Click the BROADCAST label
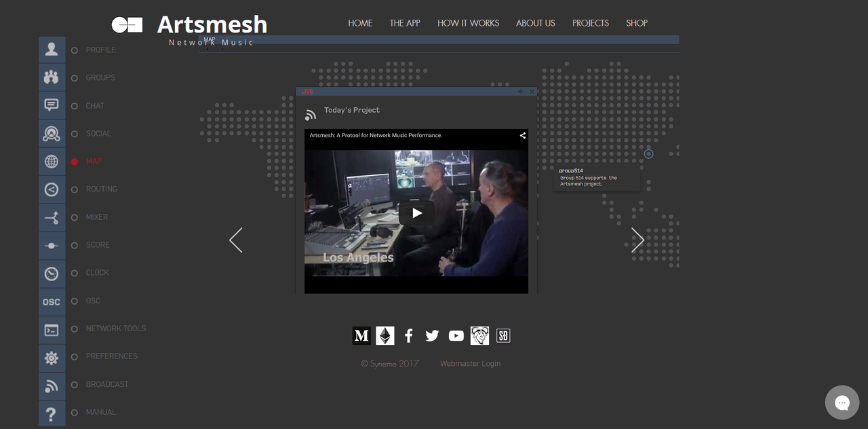 click(x=107, y=384)
